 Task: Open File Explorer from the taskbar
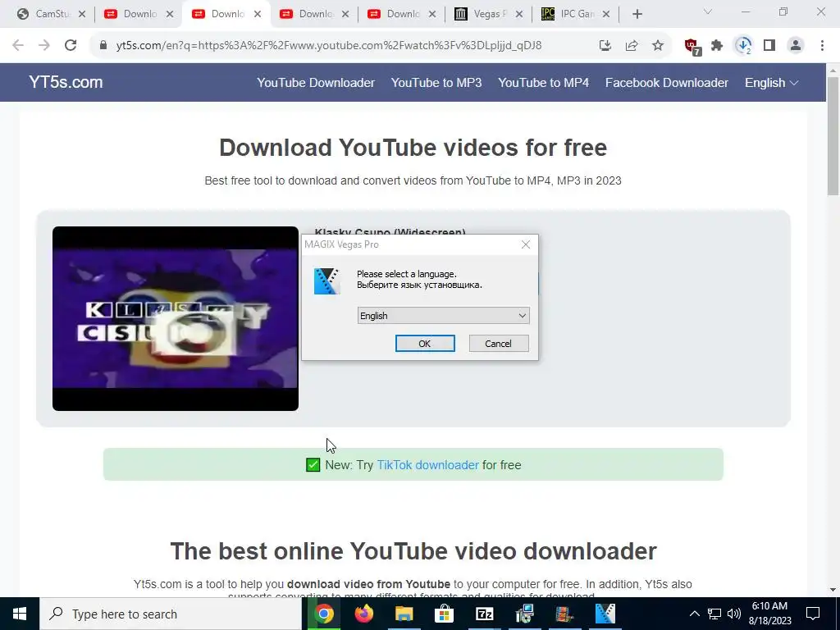click(404, 614)
